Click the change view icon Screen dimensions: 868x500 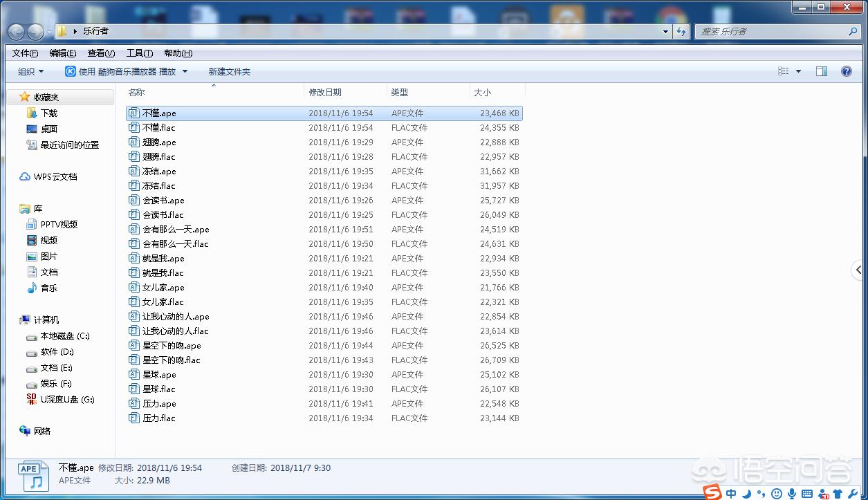pyautogui.click(x=784, y=71)
